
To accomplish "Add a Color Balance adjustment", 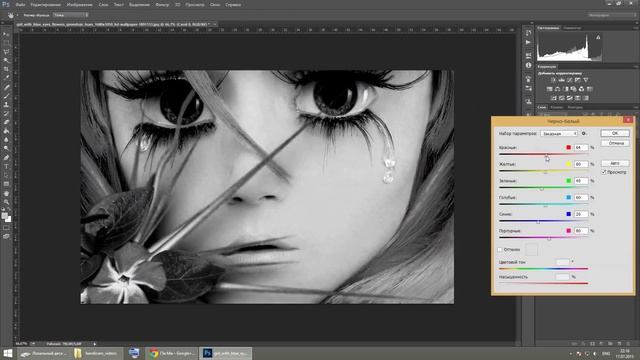I will click(x=558, y=89).
